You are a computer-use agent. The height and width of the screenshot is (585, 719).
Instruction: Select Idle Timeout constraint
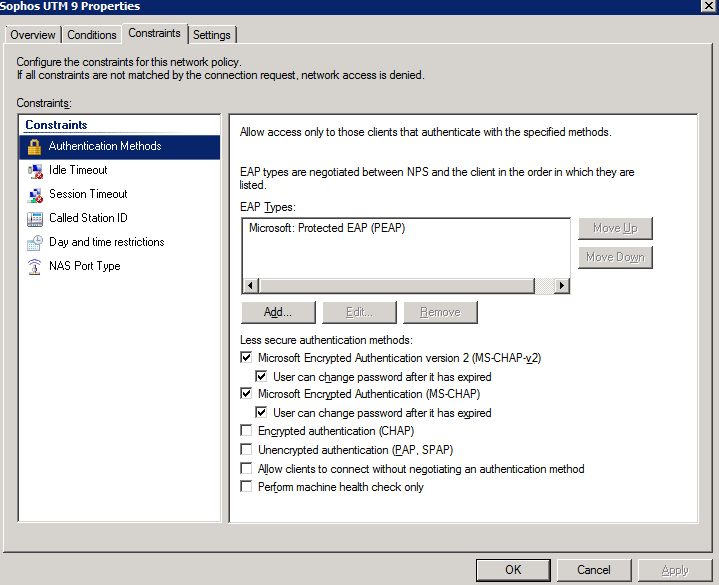pos(120,171)
